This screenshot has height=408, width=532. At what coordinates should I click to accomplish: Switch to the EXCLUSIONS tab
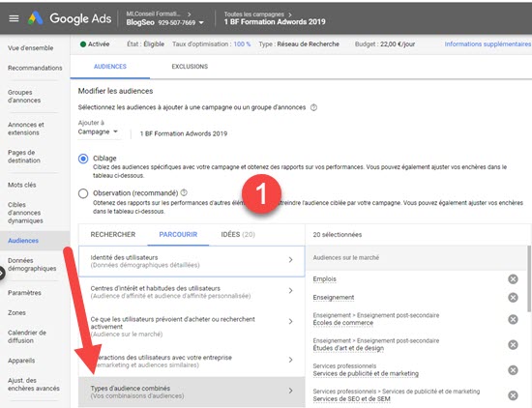coord(190,67)
